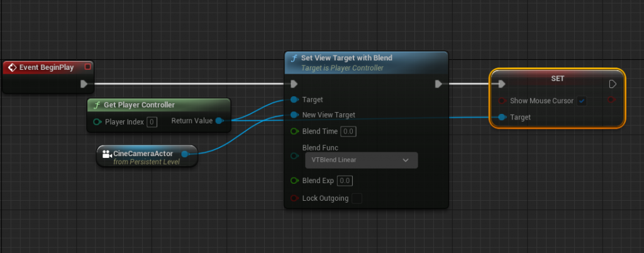The width and height of the screenshot is (644, 253).
Task: Click the Target pin on the SET node
Action: click(x=501, y=117)
